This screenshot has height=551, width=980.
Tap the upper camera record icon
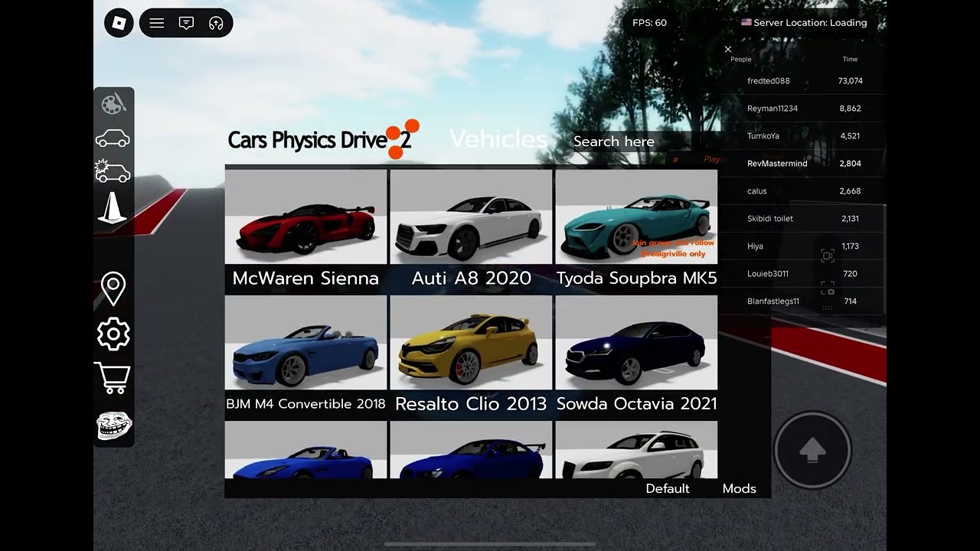click(828, 256)
